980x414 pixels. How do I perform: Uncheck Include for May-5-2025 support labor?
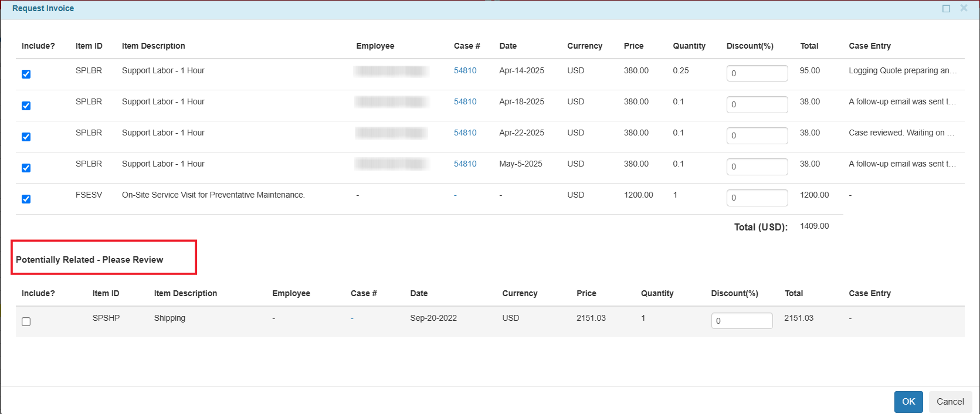click(26, 168)
